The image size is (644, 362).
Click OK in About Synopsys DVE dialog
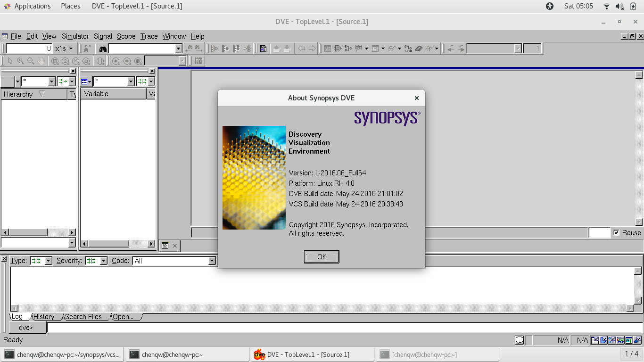click(x=322, y=256)
